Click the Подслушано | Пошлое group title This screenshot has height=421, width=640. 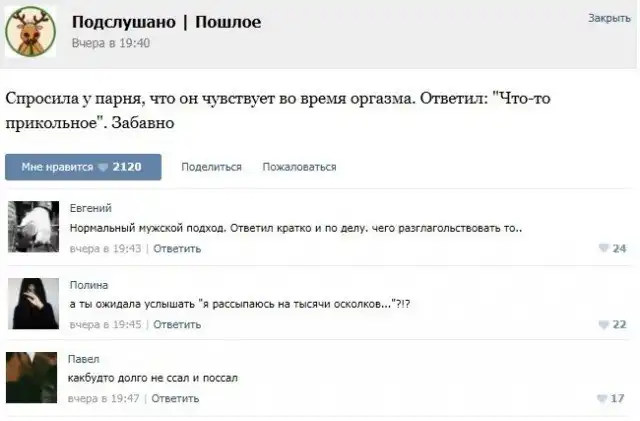pyautogui.click(x=166, y=22)
